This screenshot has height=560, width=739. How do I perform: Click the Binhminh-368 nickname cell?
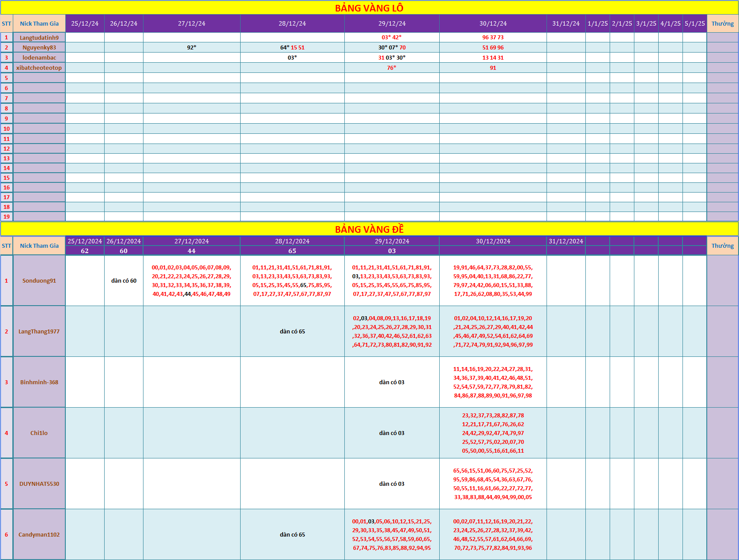[x=39, y=382]
